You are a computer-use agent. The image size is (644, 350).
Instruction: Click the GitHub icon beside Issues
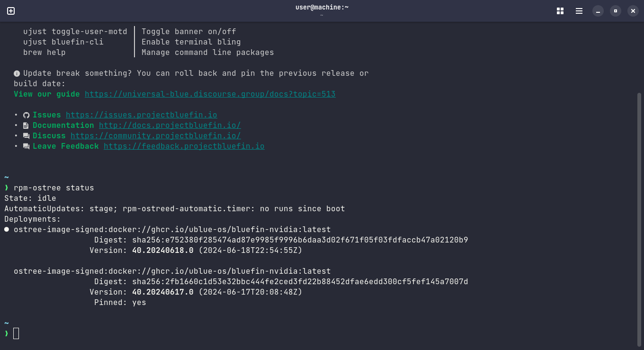[26, 115]
